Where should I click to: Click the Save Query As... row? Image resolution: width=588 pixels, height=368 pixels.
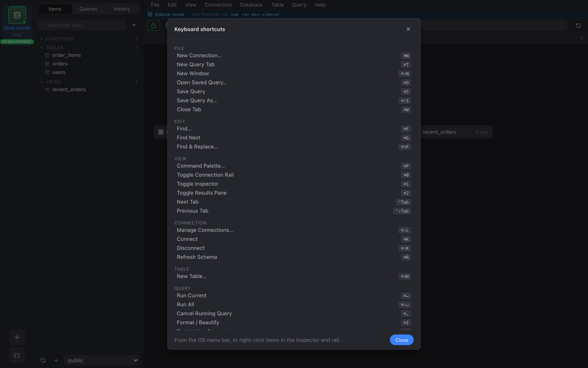[294, 101]
